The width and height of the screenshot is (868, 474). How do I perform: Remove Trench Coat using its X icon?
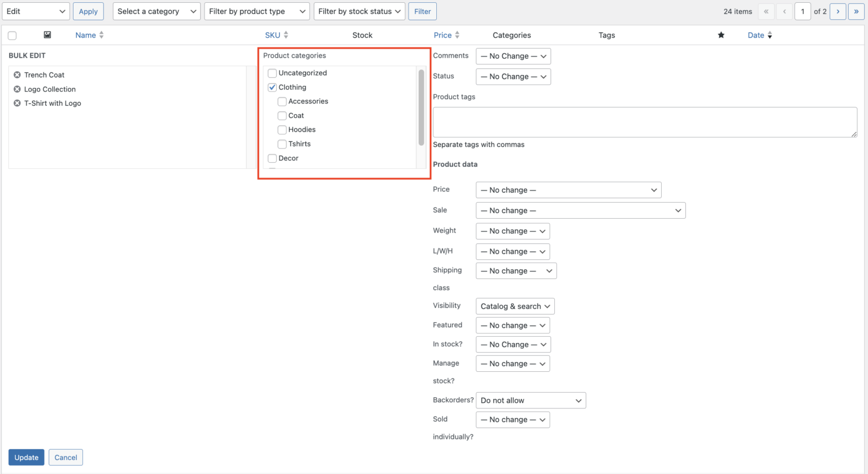point(17,75)
